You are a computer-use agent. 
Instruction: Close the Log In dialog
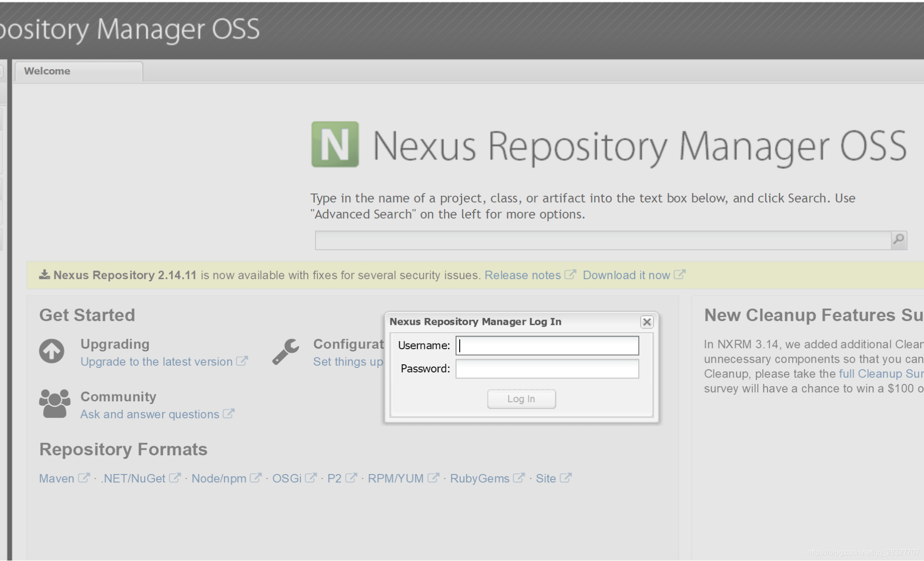coord(647,322)
